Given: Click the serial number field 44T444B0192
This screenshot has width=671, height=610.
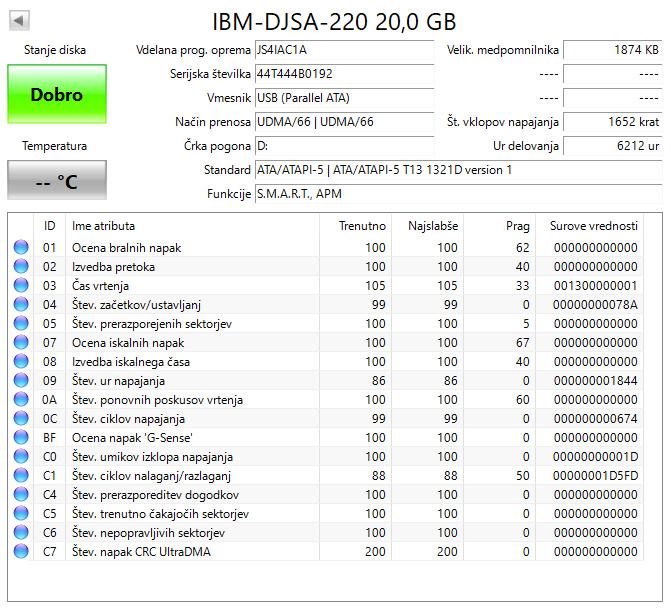Looking at the screenshot, I should (x=343, y=74).
